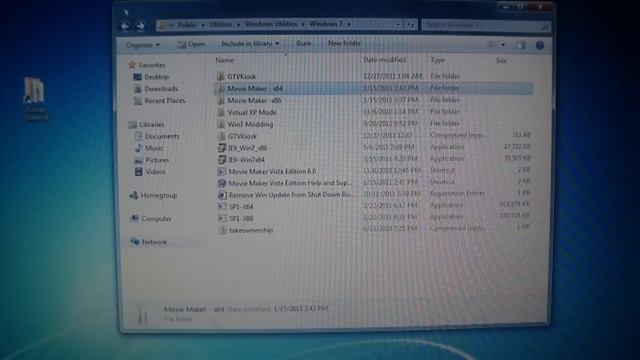
Task: Open Recent Places in the navigation pane
Action: (160, 100)
